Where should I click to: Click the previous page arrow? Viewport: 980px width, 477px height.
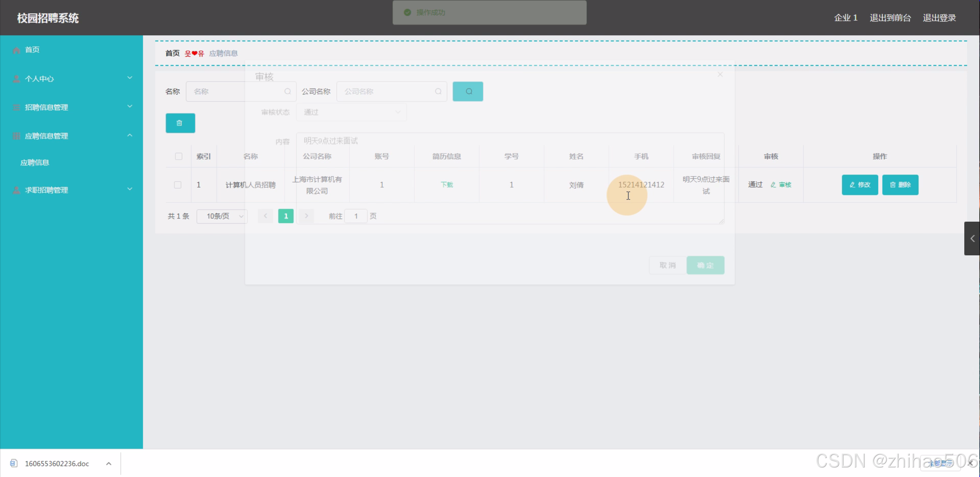pyautogui.click(x=265, y=216)
